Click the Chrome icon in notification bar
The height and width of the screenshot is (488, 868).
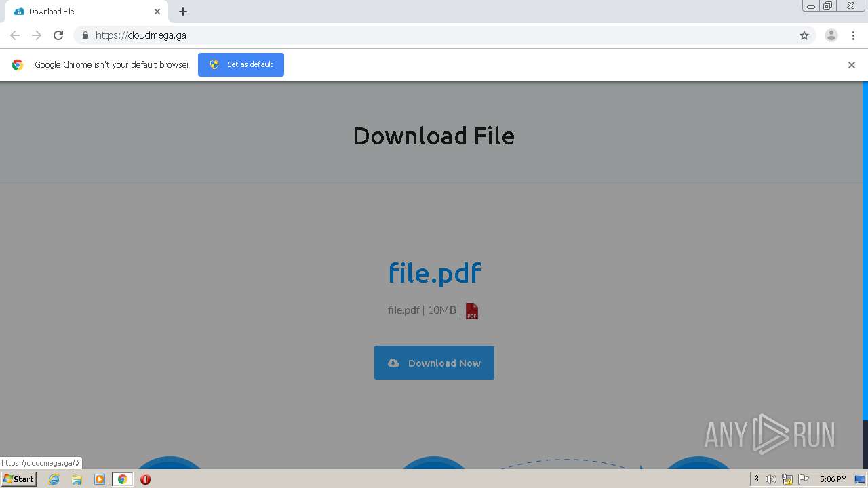[18, 65]
